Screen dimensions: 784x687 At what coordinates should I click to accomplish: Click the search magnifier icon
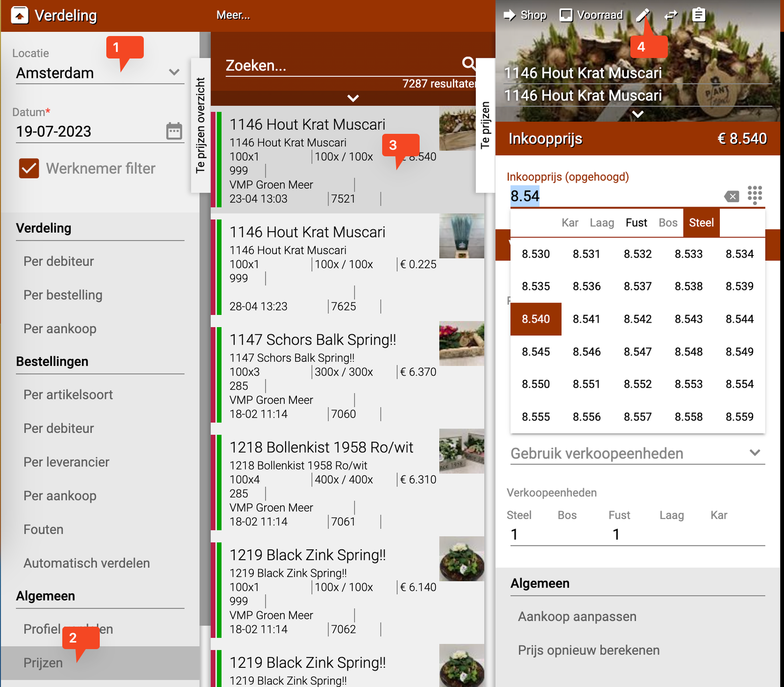[469, 63]
